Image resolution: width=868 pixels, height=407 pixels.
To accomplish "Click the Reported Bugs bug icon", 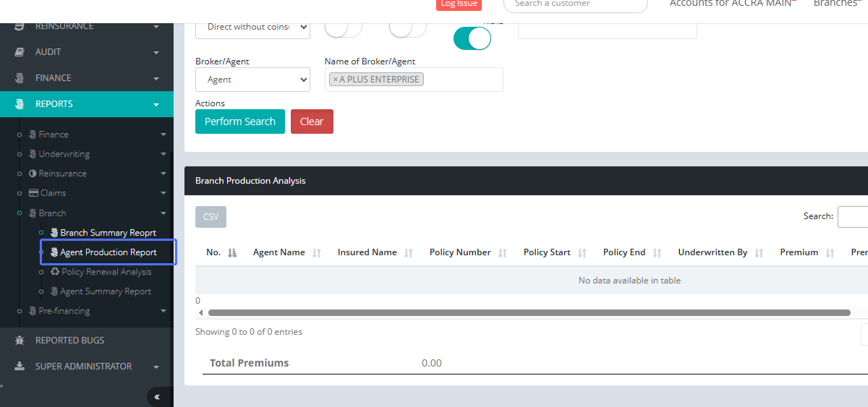I will 20,340.
